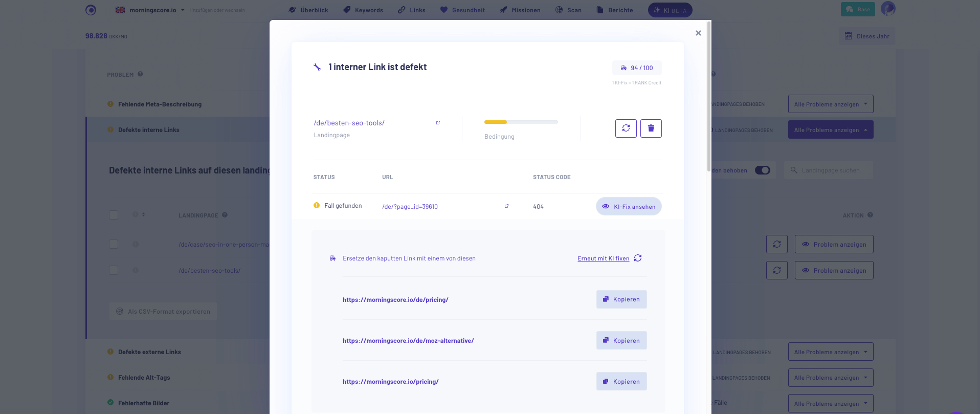The width and height of the screenshot is (980, 414).
Task: Copy the morningscore.io/de/pricing/ suggestion
Action: click(621, 299)
